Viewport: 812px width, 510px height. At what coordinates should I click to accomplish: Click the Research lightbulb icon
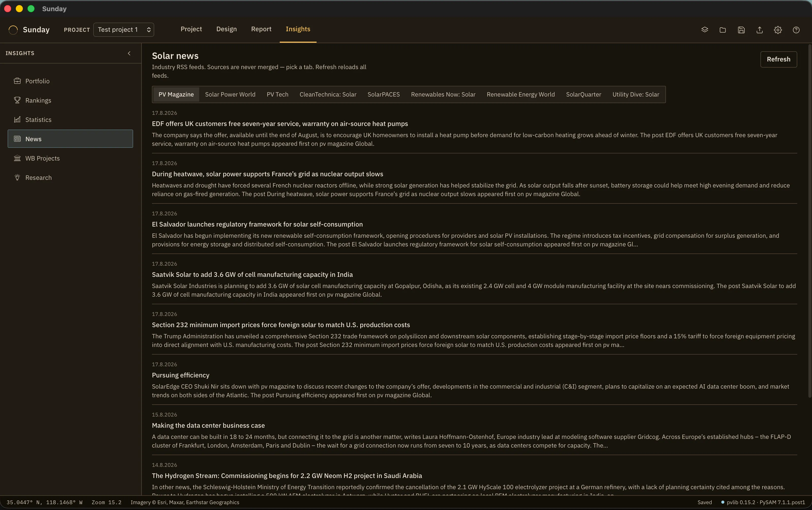click(17, 177)
